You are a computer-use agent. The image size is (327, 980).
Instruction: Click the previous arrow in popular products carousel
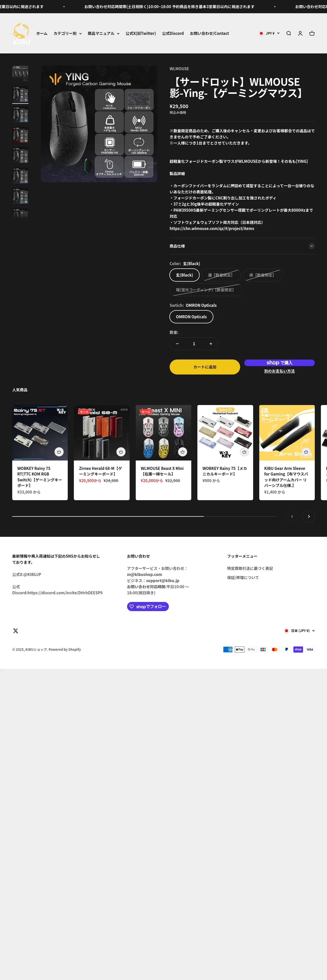pos(292,516)
